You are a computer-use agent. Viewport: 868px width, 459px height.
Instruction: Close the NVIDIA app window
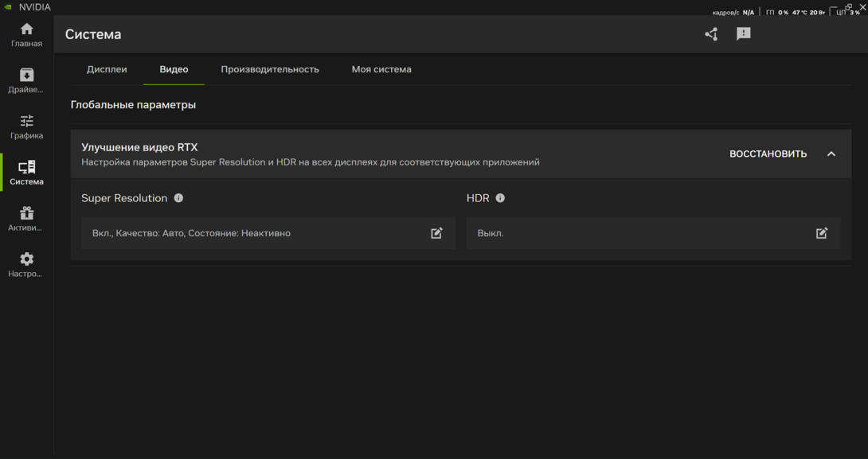pyautogui.click(x=862, y=6)
